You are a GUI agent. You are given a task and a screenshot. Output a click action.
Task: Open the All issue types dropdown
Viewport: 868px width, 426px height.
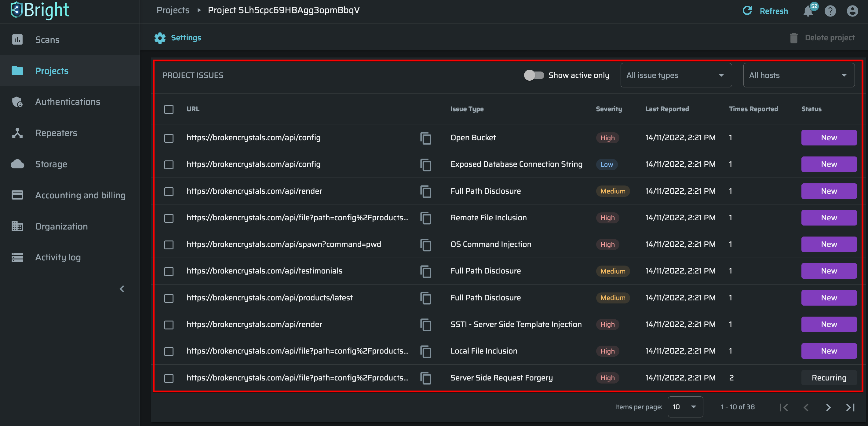click(x=676, y=75)
